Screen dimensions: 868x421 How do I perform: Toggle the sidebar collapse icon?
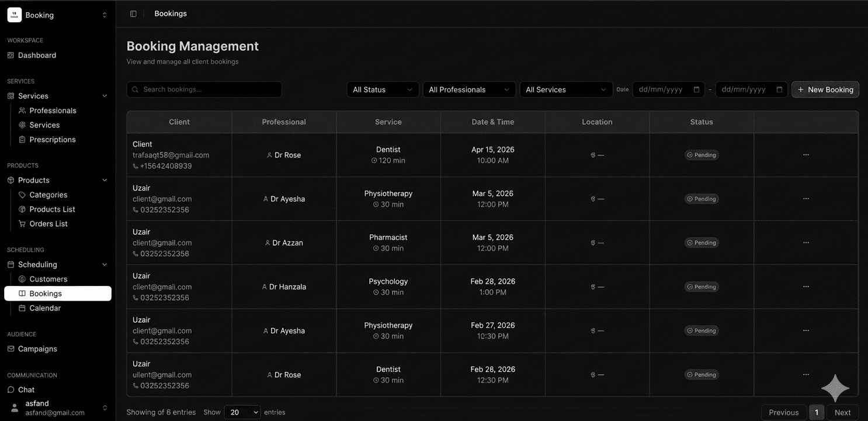(x=133, y=13)
